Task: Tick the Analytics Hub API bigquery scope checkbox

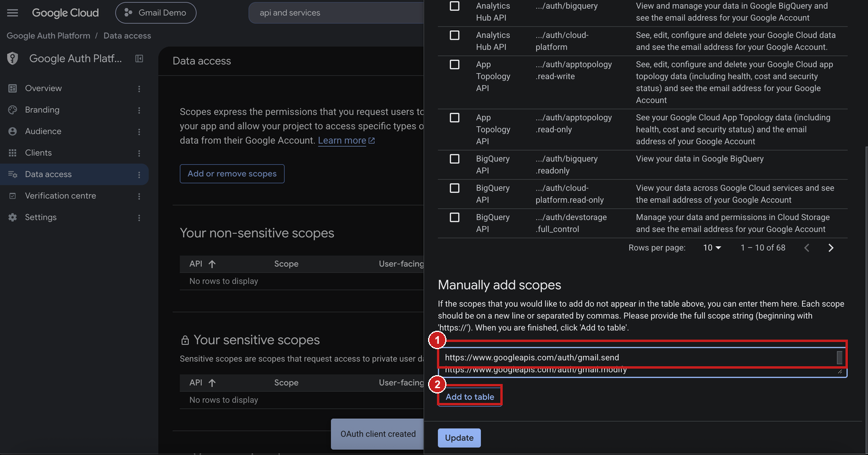Action: click(x=455, y=6)
